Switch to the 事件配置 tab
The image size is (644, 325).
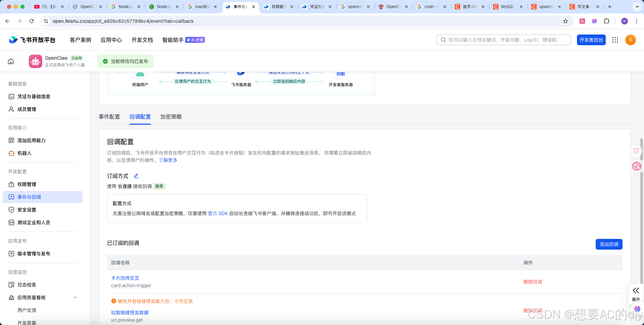[x=109, y=117]
